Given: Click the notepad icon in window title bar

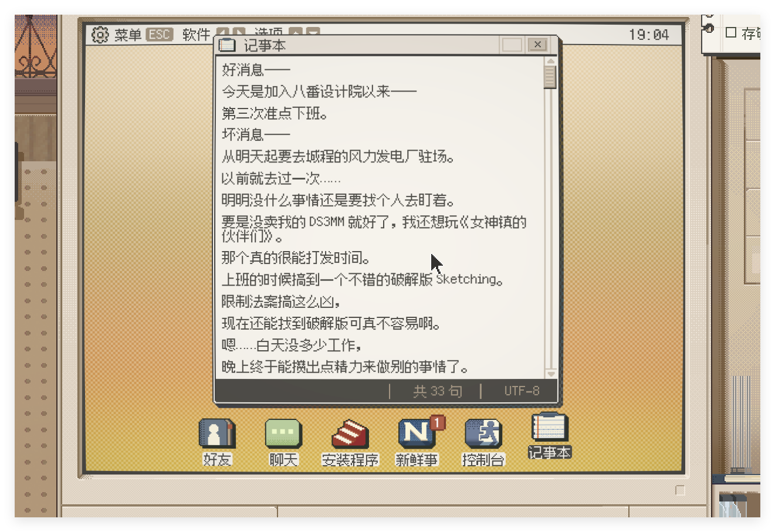Looking at the screenshot, I should pos(227,45).
